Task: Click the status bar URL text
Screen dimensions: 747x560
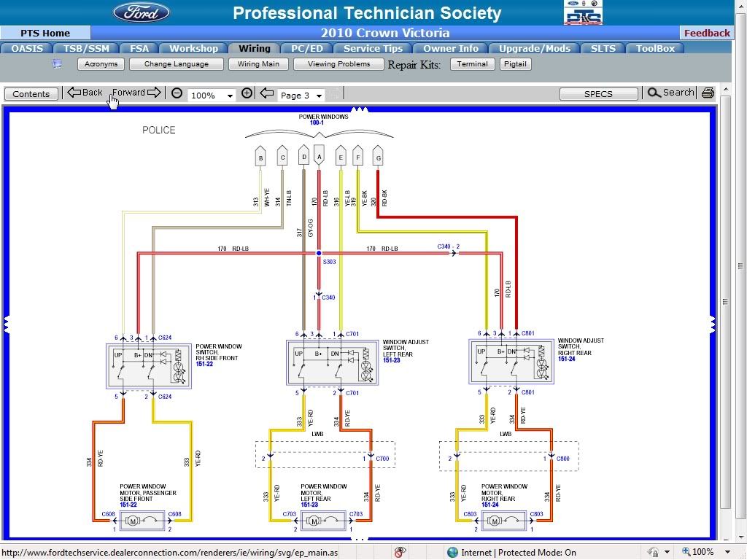Action: [x=169, y=553]
